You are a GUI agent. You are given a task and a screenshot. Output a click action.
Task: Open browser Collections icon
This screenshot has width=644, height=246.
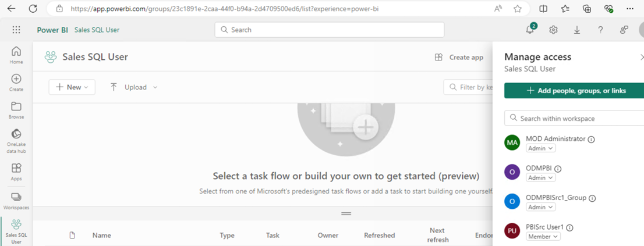588,9
